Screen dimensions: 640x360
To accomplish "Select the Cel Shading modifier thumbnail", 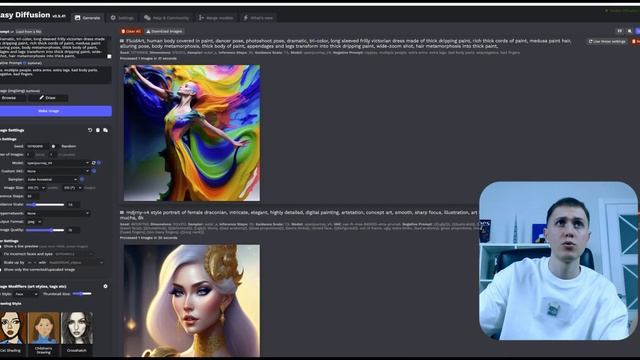I will [x=12, y=328].
